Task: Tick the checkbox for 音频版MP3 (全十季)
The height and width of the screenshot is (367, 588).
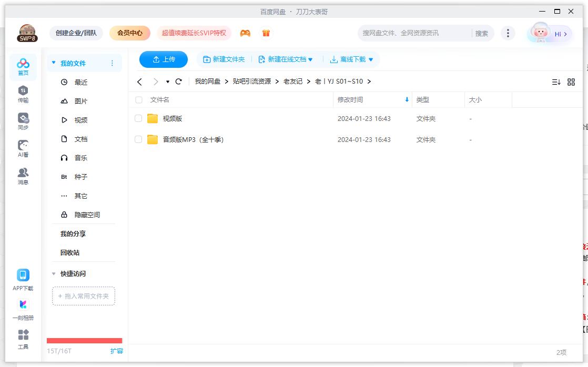Action: coord(138,139)
